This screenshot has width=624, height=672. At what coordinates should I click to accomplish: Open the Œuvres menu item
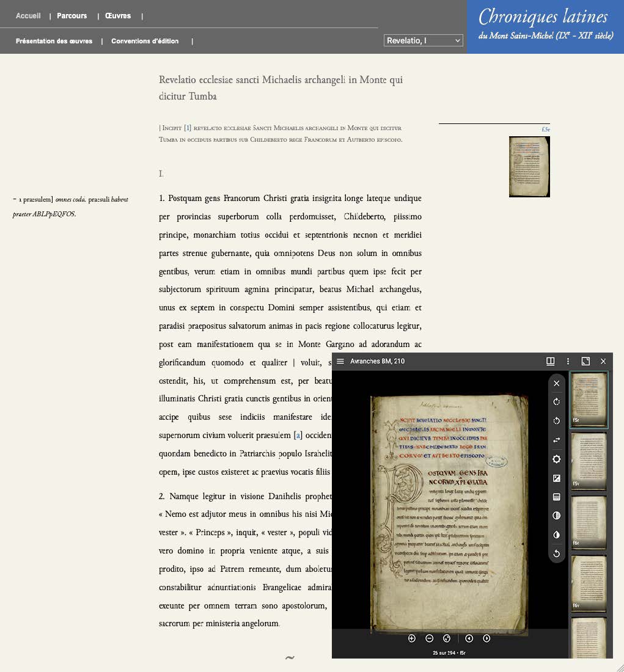(118, 16)
